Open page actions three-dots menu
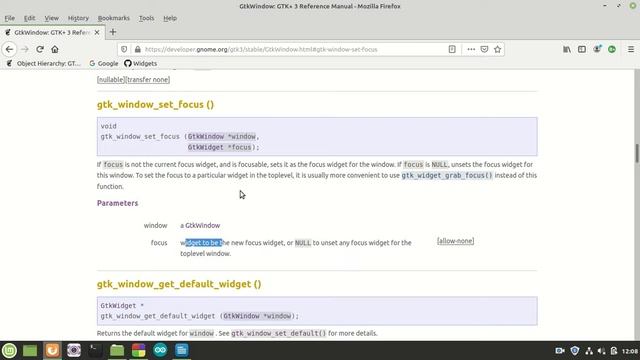This screenshot has height=360, width=640. tap(471, 49)
